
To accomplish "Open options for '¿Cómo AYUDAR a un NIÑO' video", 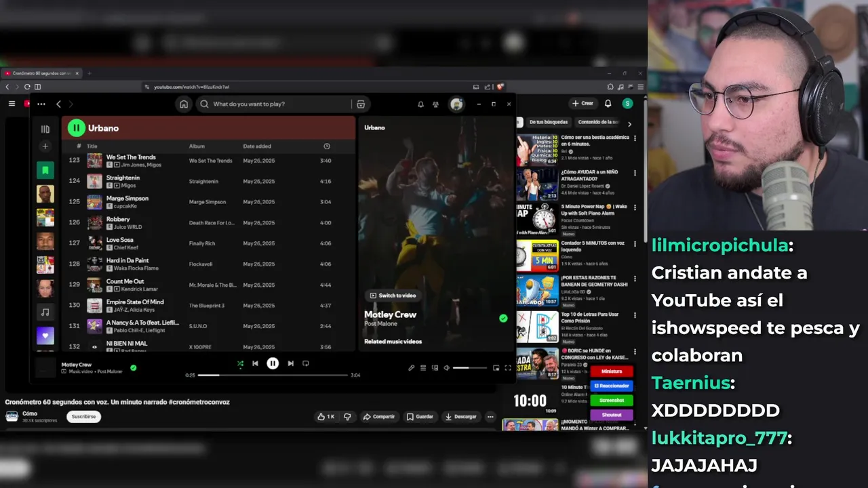I will (635, 172).
